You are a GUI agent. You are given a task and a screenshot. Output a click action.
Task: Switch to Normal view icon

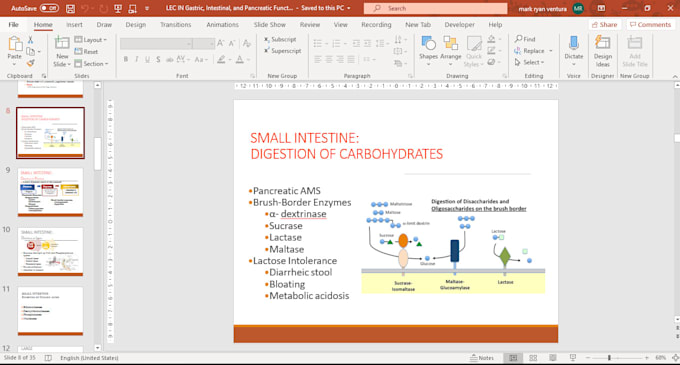(513, 358)
